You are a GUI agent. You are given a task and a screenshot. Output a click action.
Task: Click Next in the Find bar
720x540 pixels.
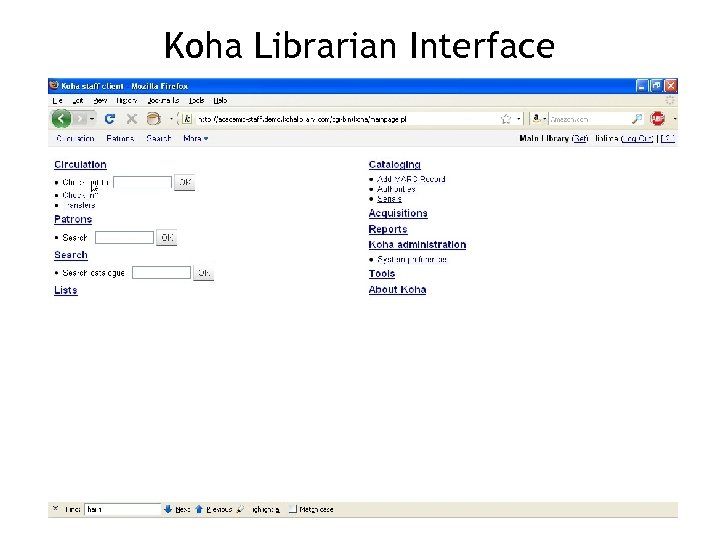pyautogui.click(x=177, y=509)
